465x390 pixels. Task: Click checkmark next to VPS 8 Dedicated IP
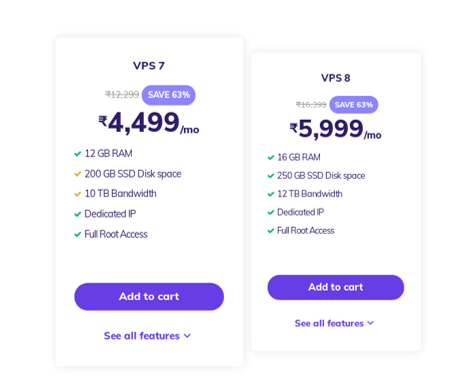tap(271, 212)
